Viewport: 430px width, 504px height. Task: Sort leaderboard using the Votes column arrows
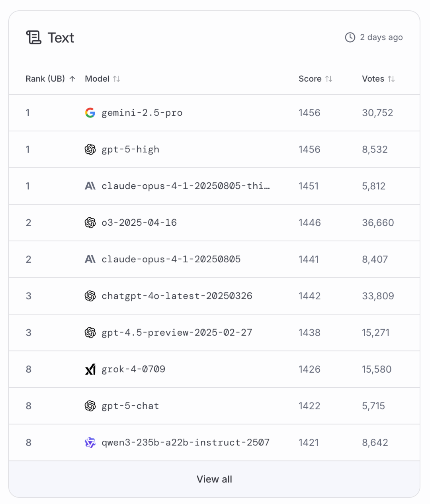[x=391, y=79]
